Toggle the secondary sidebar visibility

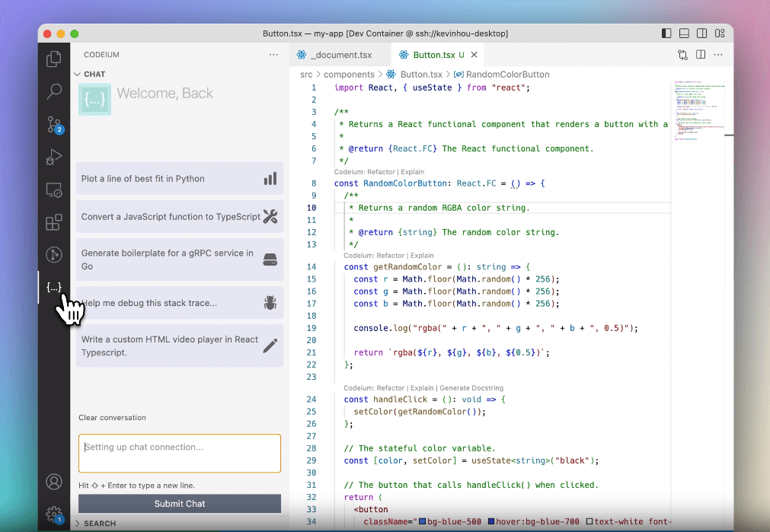click(x=701, y=33)
